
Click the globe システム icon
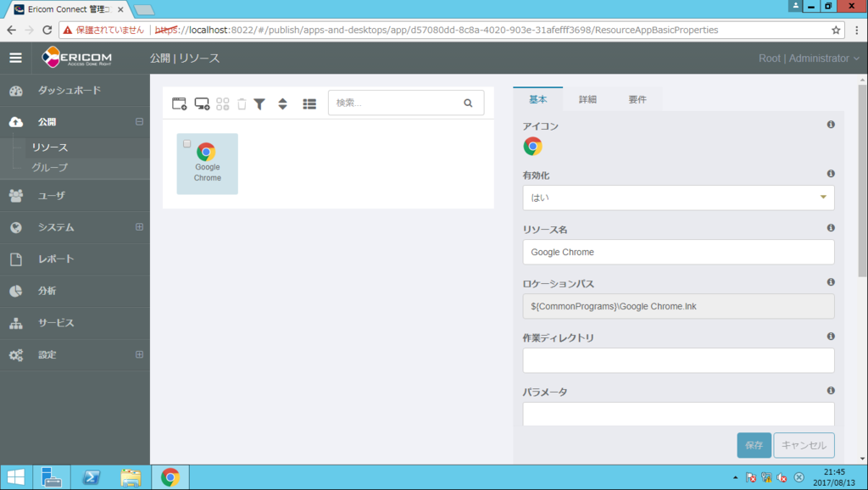pyautogui.click(x=16, y=227)
